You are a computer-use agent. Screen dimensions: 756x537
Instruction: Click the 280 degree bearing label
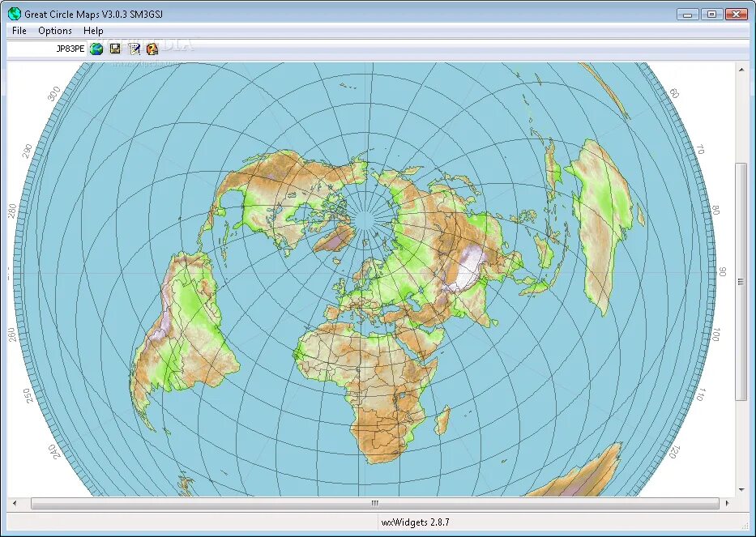point(12,211)
